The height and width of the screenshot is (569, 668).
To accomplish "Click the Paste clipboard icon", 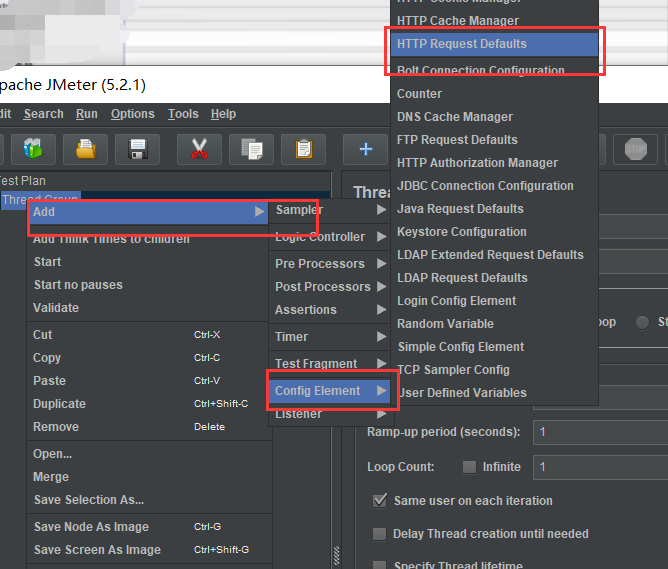I will (x=303, y=149).
